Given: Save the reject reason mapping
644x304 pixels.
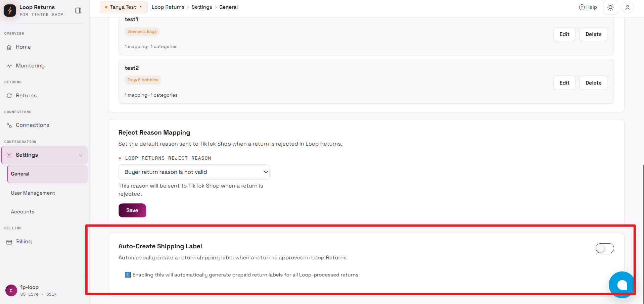Looking at the screenshot, I should coord(132,210).
